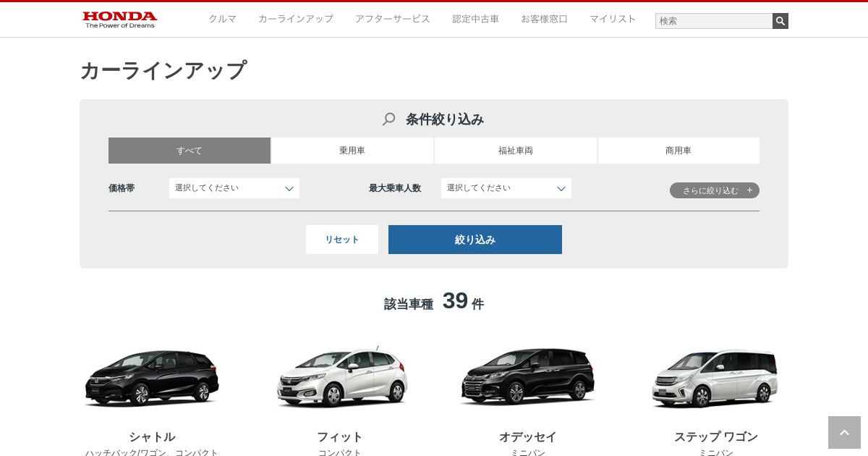Open the ステップ ワゴン model link
The height and width of the screenshot is (456, 868).
716,437
